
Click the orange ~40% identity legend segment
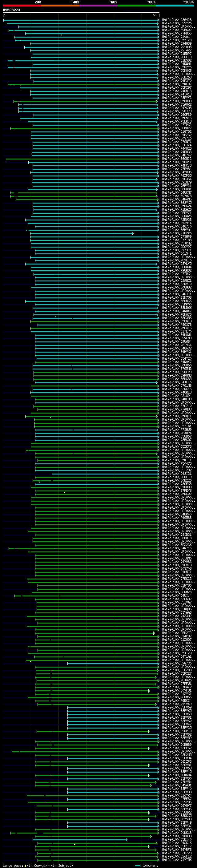(x=60, y=6)
